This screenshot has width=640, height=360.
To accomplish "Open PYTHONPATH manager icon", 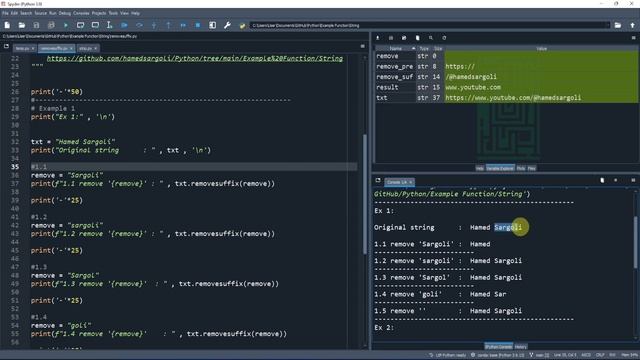I will coord(242,25).
